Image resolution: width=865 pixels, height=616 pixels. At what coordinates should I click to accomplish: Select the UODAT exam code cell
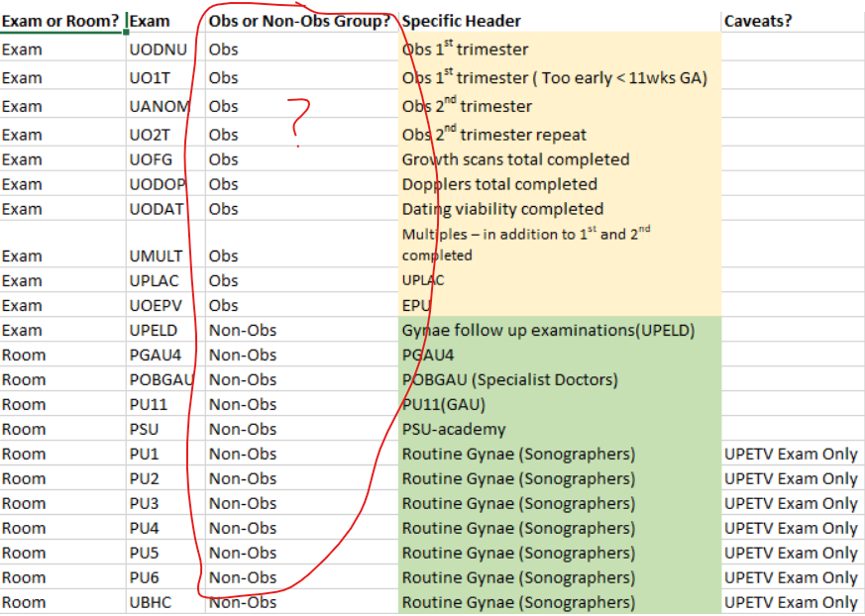pyautogui.click(x=165, y=209)
